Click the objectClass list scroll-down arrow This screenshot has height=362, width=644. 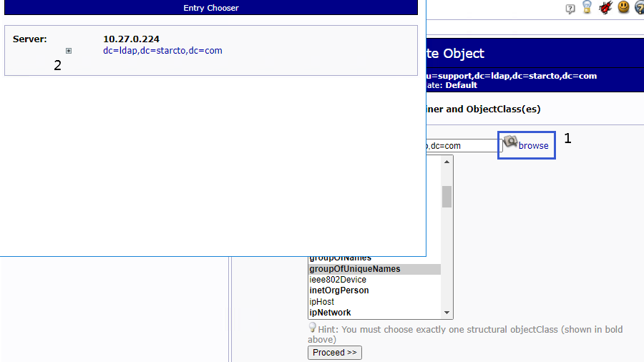447,313
